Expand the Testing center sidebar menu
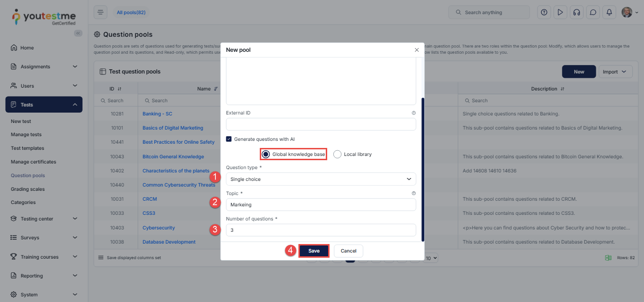Viewport: 644px width, 302px height. (x=44, y=219)
